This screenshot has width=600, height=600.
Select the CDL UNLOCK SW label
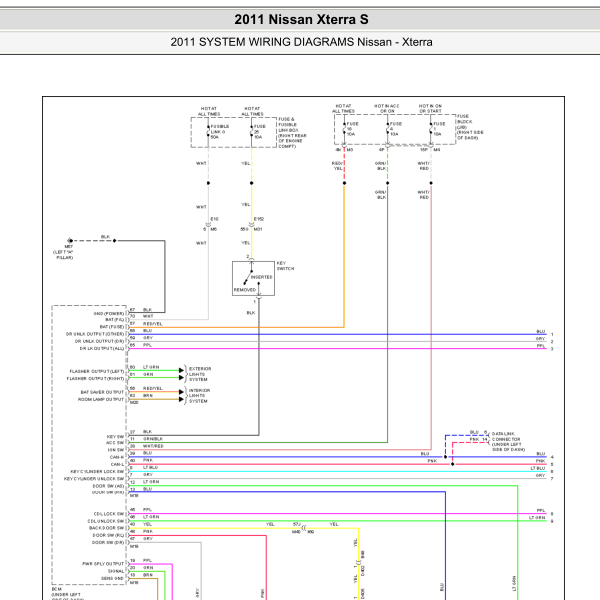106,521
